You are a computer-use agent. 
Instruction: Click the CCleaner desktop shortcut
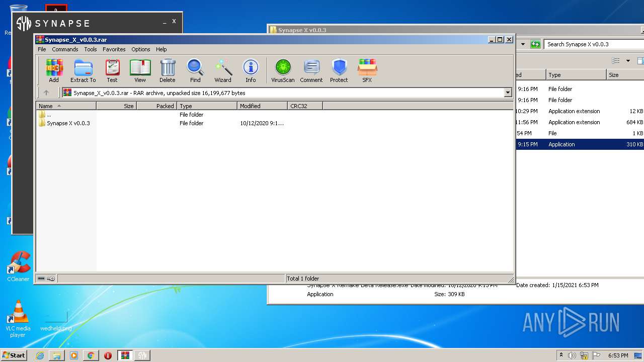click(18, 266)
